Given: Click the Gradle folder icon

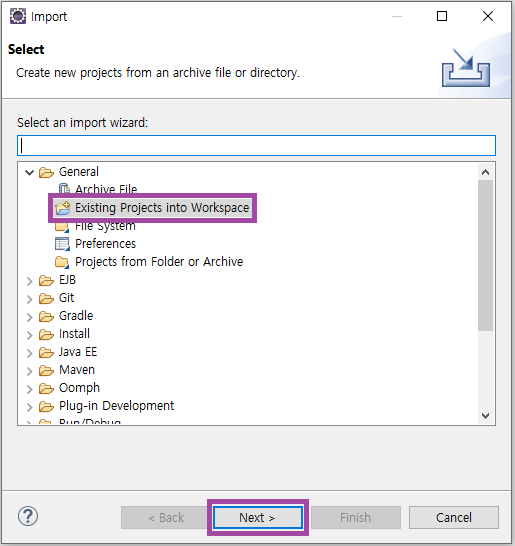Looking at the screenshot, I should (46, 316).
